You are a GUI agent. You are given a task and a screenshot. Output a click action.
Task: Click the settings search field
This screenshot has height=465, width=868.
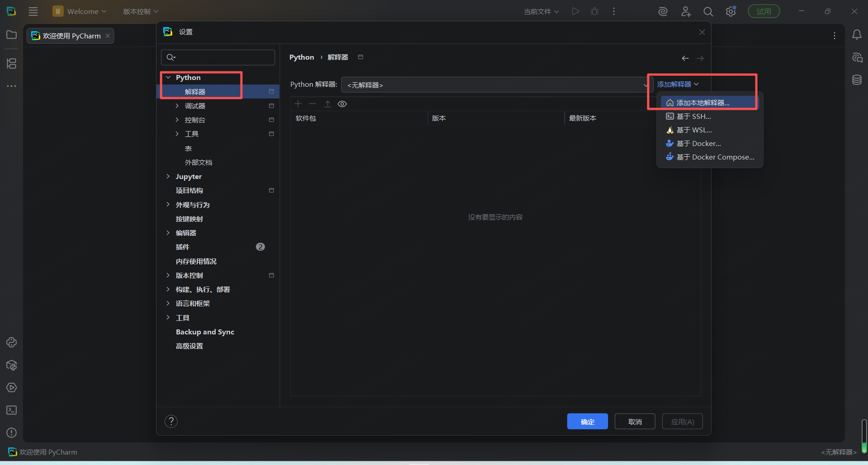pyautogui.click(x=218, y=57)
